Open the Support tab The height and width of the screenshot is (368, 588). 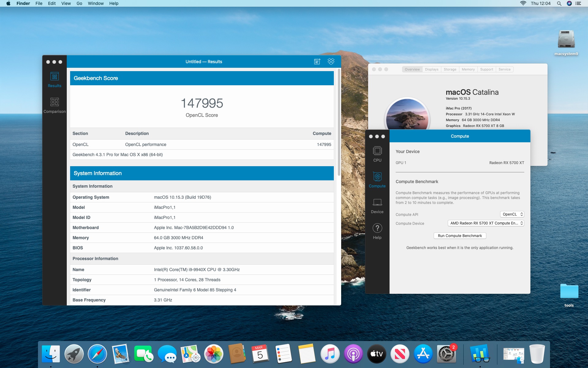[486, 69]
